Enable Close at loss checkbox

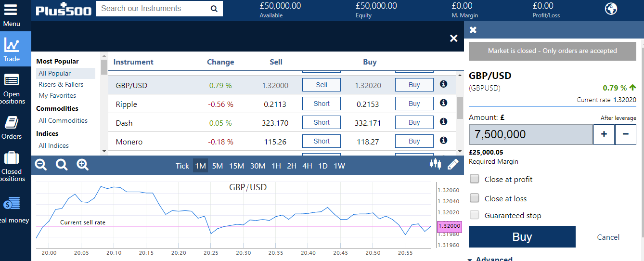click(475, 198)
